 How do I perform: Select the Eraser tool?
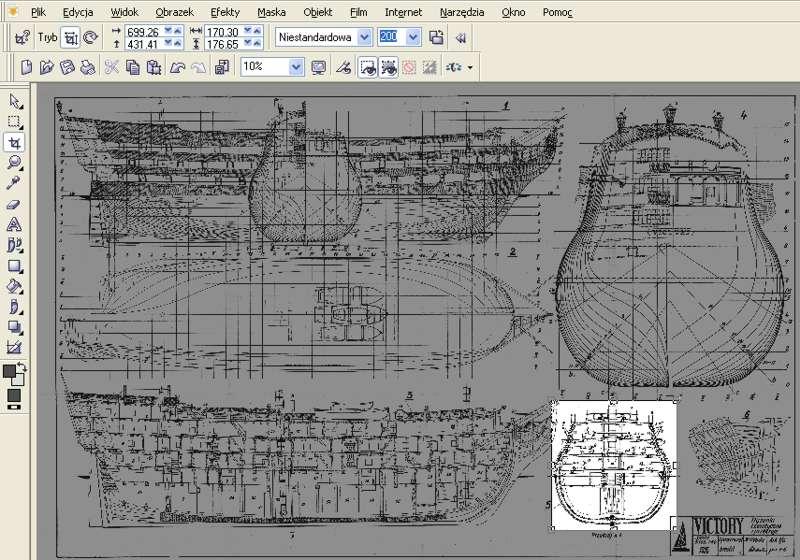tap(14, 204)
